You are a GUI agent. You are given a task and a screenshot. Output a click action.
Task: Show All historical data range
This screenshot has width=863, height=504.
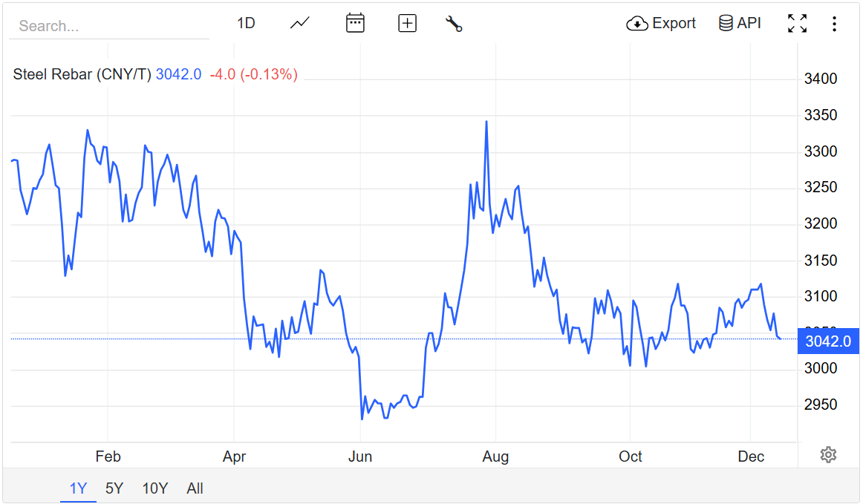[x=195, y=488]
